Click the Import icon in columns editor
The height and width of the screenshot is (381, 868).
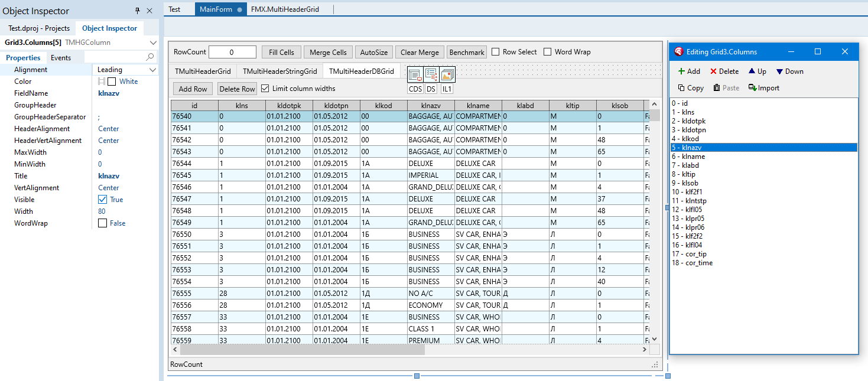pyautogui.click(x=752, y=88)
